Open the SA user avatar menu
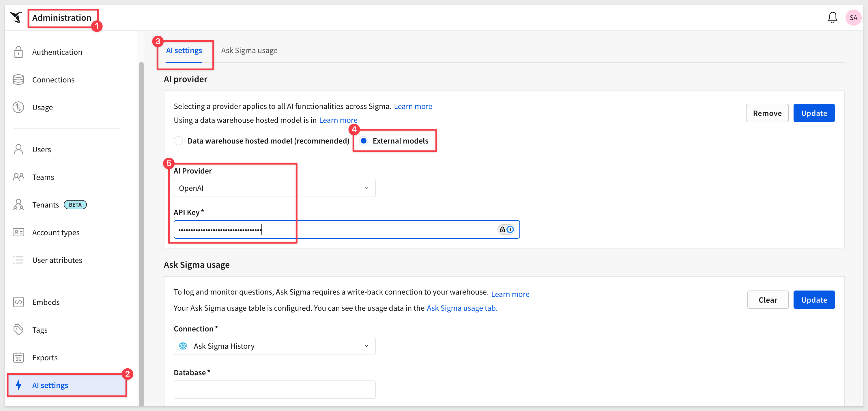Viewport: 868px width, 411px height. (853, 18)
